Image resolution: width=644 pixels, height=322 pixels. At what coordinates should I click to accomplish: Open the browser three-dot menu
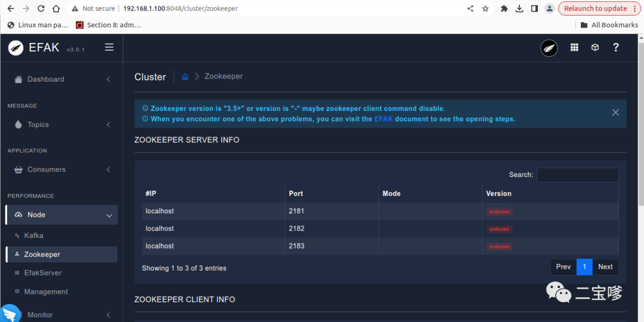click(636, 8)
